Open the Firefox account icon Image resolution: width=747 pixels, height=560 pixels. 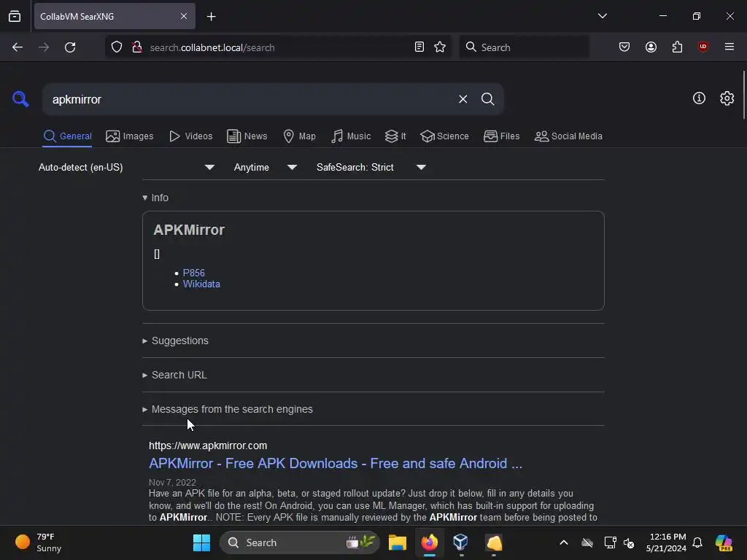651,47
